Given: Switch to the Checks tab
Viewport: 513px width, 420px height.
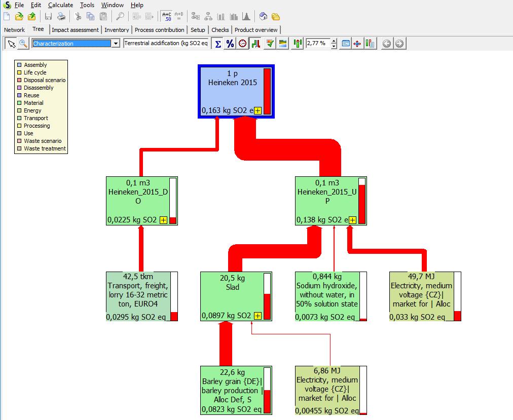Looking at the screenshot, I should point(220,30).
